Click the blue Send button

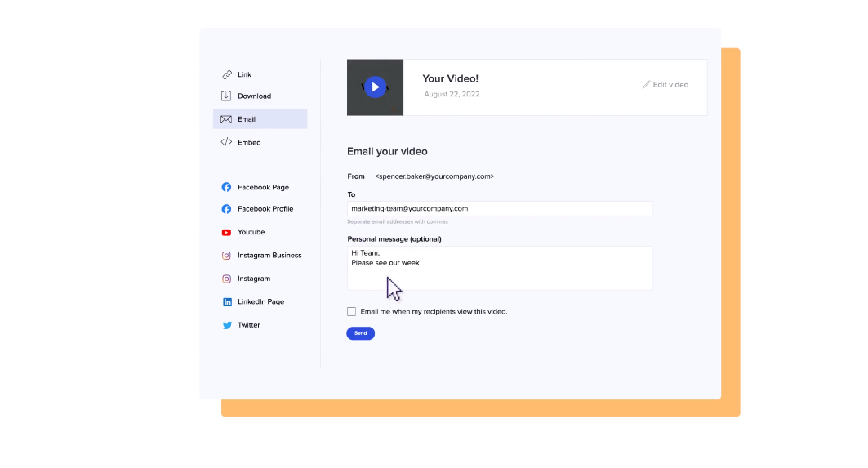point(360,333)
